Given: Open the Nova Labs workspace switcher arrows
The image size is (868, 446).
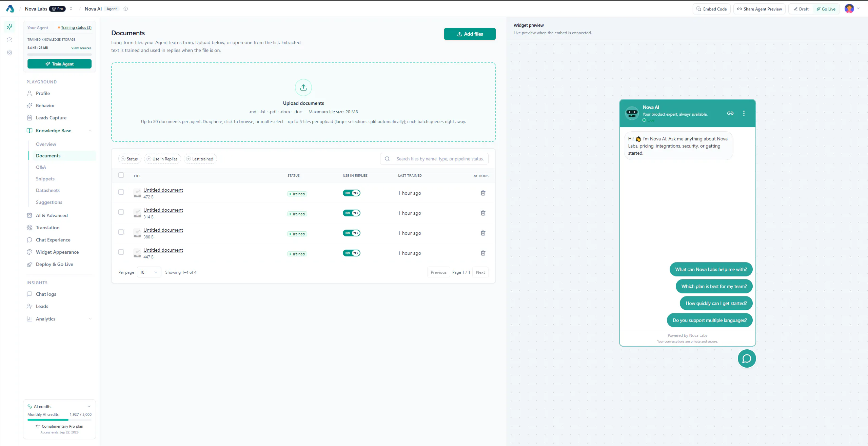Looking at the screenshot, I should tap(71, 9).
